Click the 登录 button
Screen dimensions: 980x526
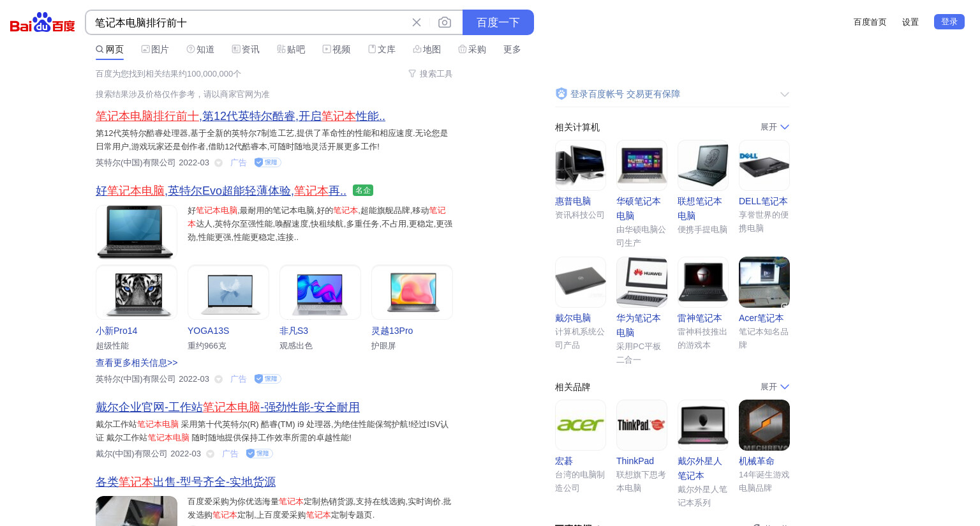click(x=949, y=22)
